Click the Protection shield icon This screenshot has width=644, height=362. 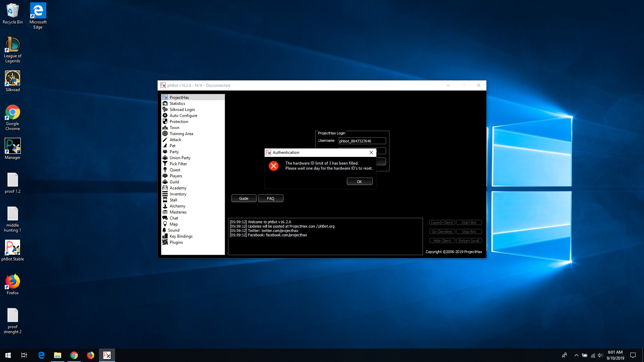pos(165,121)
